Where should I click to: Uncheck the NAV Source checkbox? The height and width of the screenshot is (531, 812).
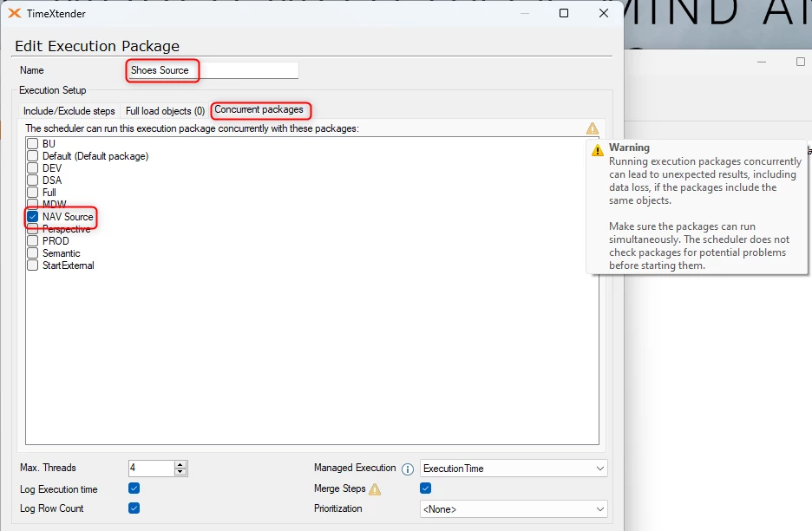pos(33,217)
